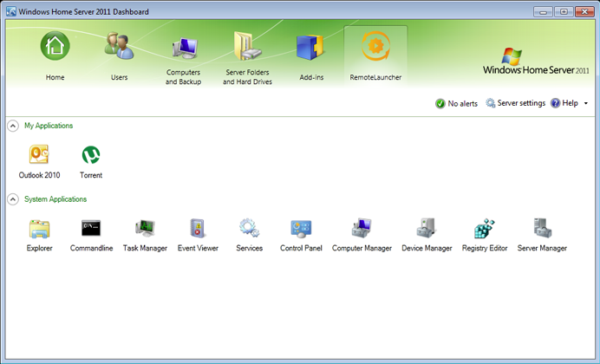Open the Add-ins section icon
This screenshot has height=364, width=600.
(311, 48)
